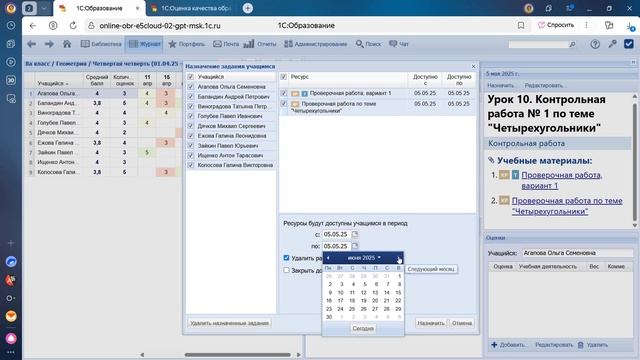Viewport: 640px width, 360px height.
Task: Click Назначить in the lesson panel
Action: (500, 86)
